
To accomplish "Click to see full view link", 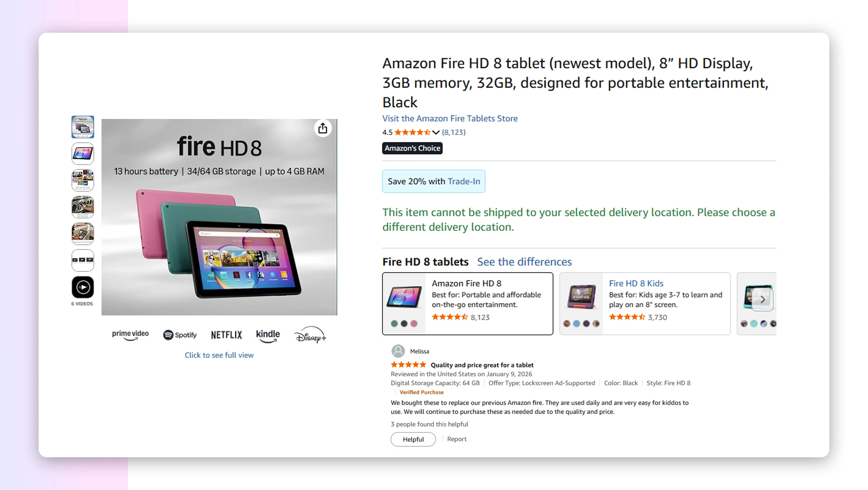I will 219,355.
